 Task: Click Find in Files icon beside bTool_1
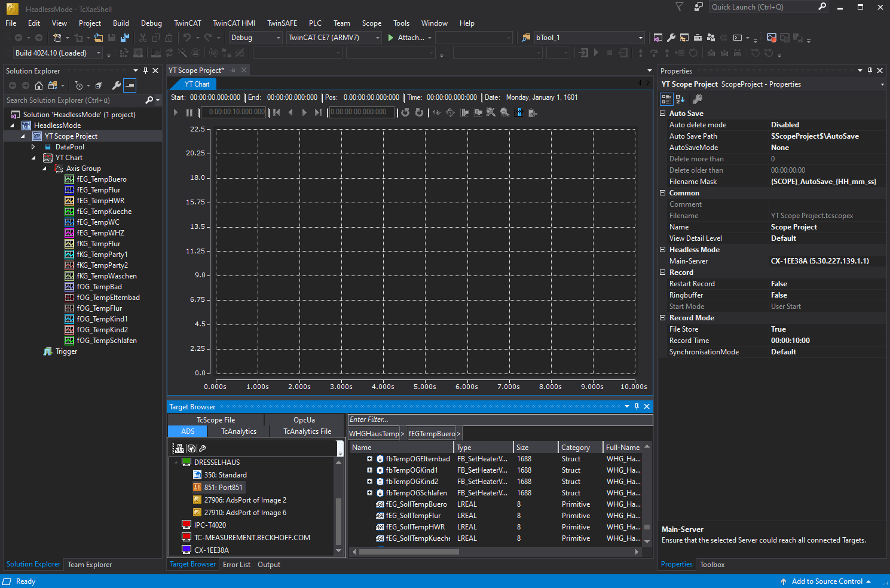(526, 38)
